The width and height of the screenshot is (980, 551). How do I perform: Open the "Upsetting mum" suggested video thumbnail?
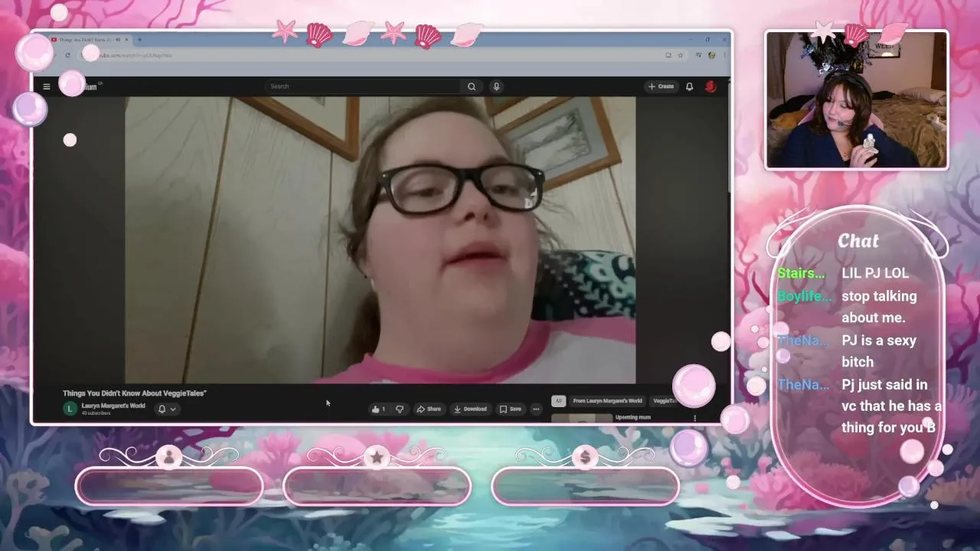[582, 419]
